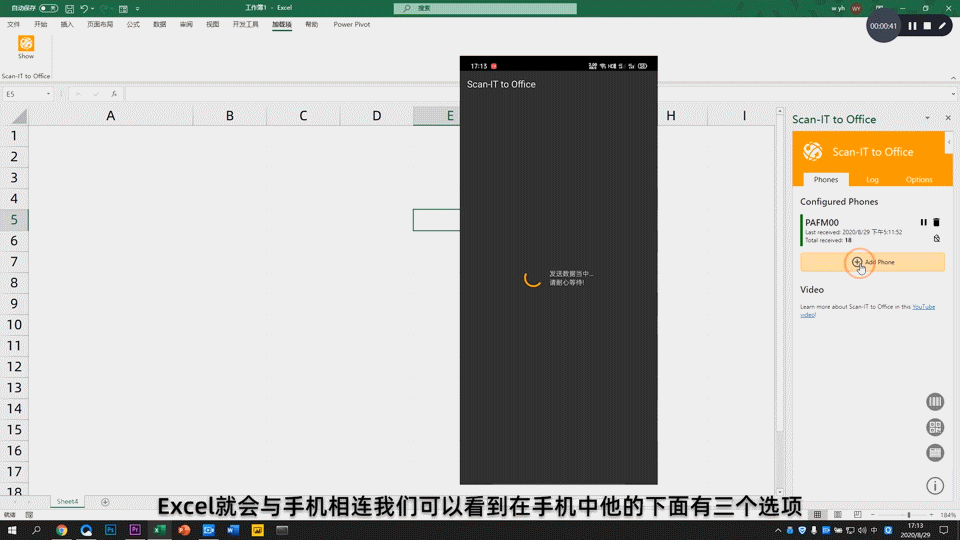This screenshot has width=960, height=540.
Task: Select all cells via corner triangle
Action: [x=19, y=116]
